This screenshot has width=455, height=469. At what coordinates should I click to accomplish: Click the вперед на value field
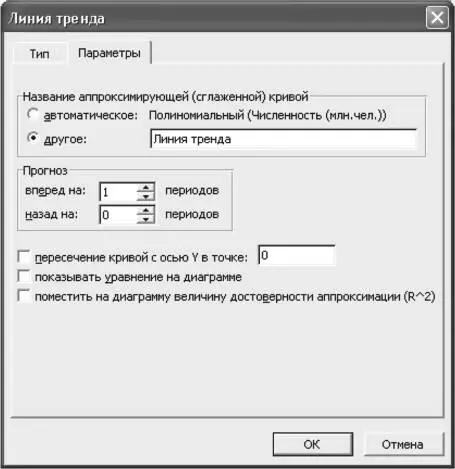[x=118, y=192]
